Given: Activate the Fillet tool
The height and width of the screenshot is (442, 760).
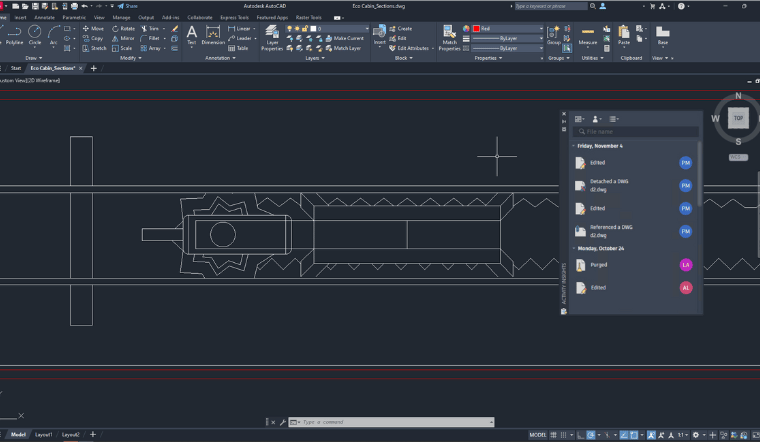Looking at the screenshot, I should [150, 38].
